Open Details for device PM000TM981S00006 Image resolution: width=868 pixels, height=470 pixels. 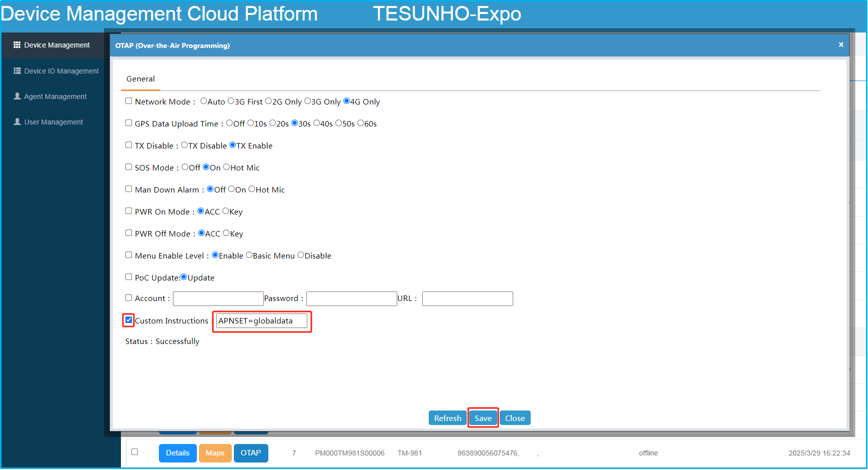pyautogui.click(x=178, y=453)
